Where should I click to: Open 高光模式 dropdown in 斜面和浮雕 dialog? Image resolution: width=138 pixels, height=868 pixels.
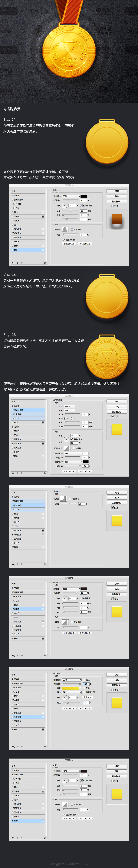click(x=73, y=454)
